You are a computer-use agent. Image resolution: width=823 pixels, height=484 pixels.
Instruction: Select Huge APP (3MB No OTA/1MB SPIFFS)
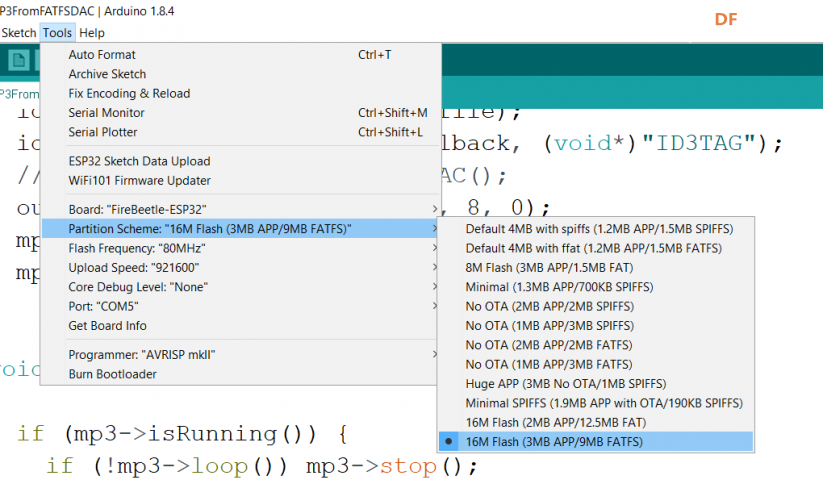pos(596,384)
